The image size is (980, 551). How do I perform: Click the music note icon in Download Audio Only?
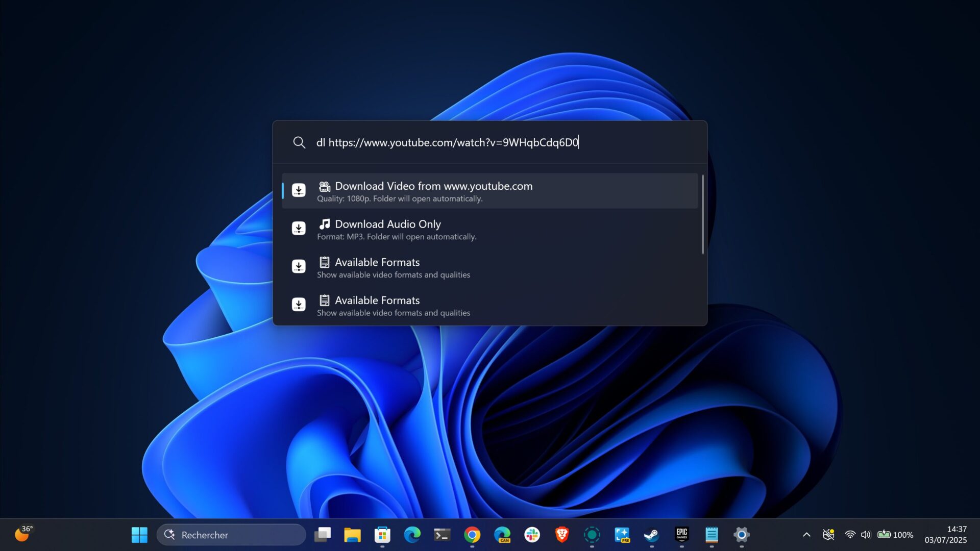tap(325, 224)
